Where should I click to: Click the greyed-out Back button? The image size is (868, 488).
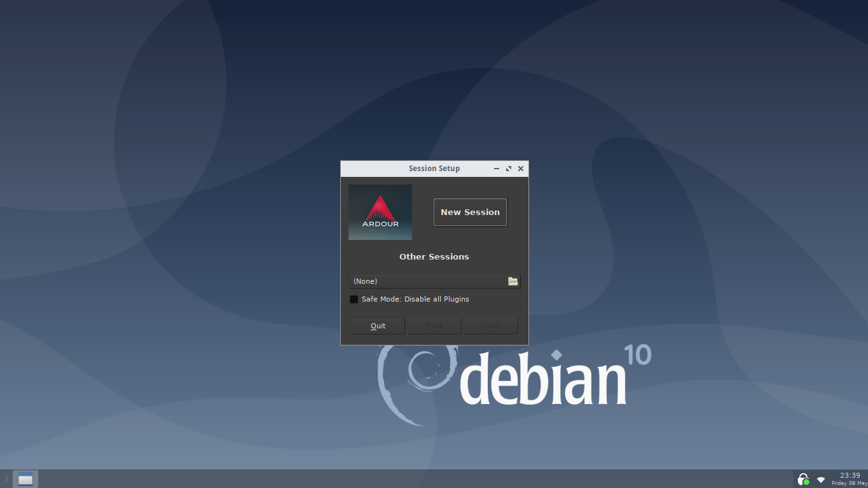click(434, 326)
